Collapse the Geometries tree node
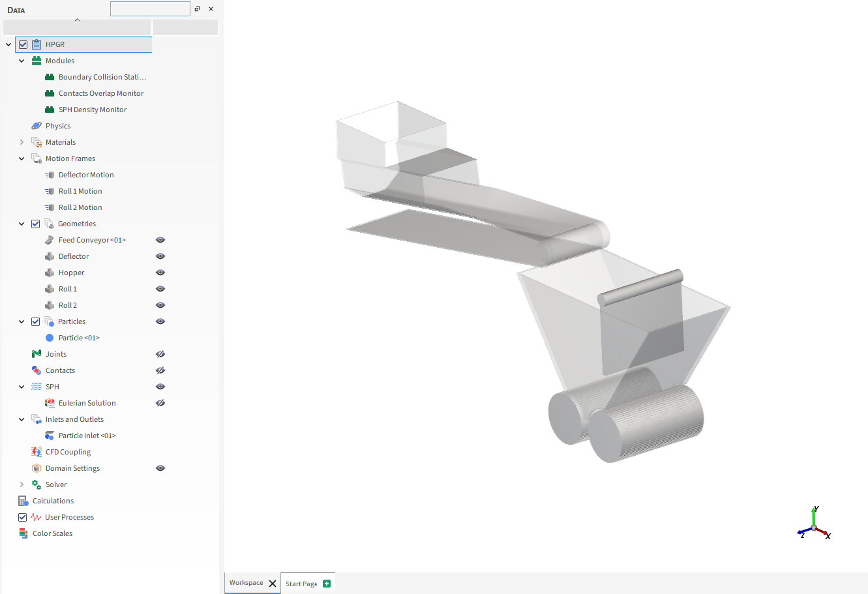868x594 pixels. pyautogui.click(x=22, y=224)
